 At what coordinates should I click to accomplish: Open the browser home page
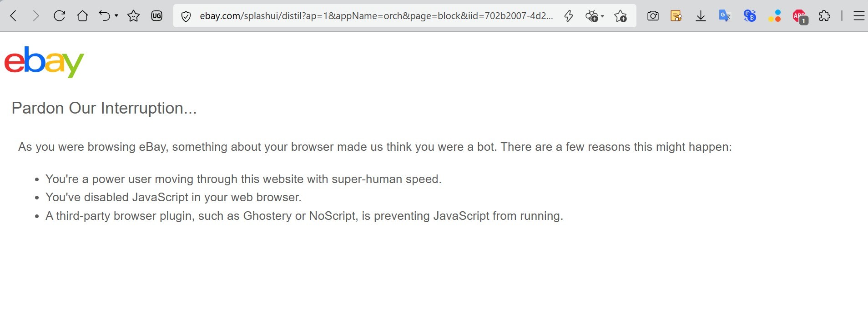pyautogui.click(x=82, y=16)
